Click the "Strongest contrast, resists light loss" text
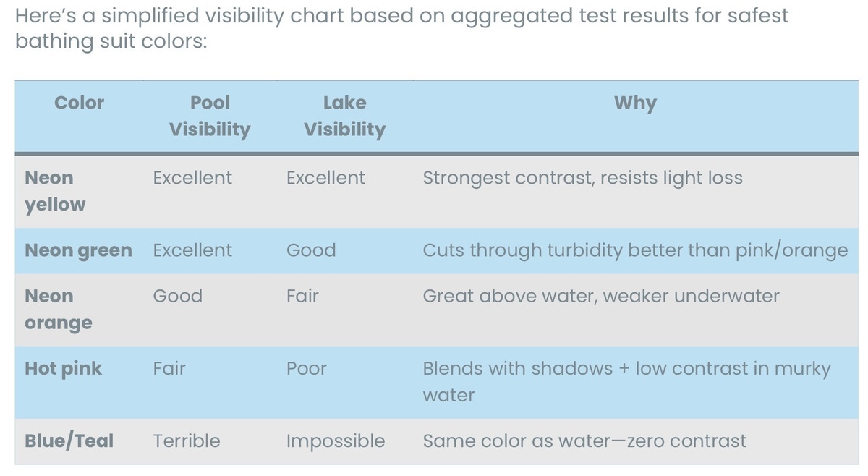This screenshot has width=868, height=476. click(x=582, y=178)
